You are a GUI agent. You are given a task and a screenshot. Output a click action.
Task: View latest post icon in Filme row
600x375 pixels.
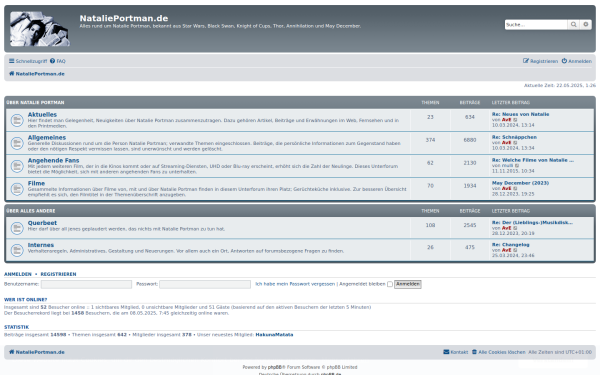pyautogui.click(x=515, y=189)
